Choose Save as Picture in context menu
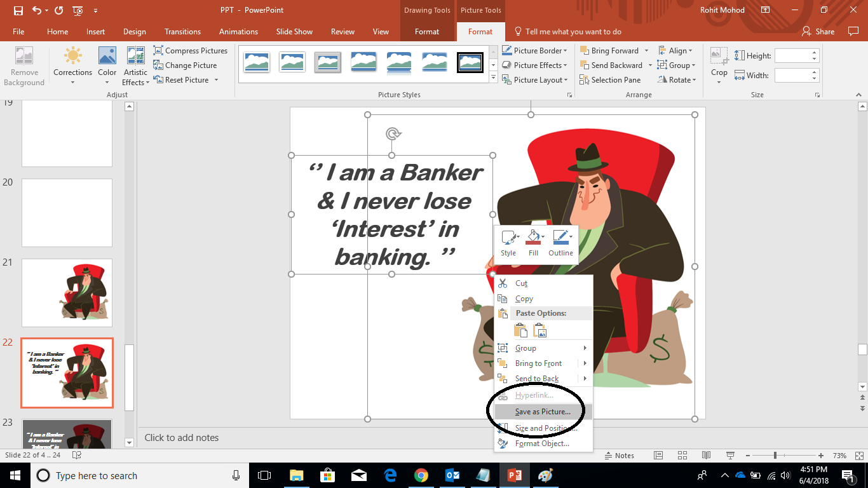The height and width of the screenshot is (488, 868). 543,412
